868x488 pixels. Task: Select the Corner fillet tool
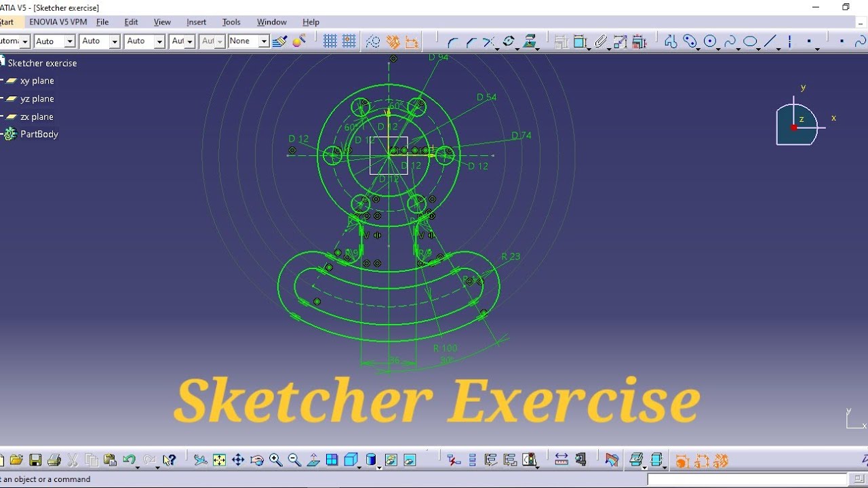tap(453, 43)
